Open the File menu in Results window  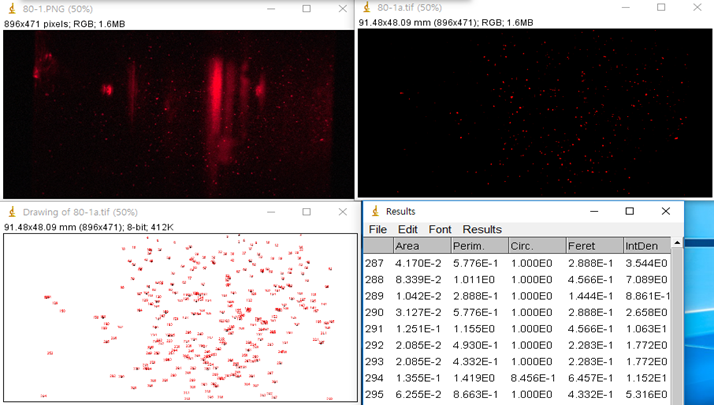pyautogui.click(x=377, y=229)
